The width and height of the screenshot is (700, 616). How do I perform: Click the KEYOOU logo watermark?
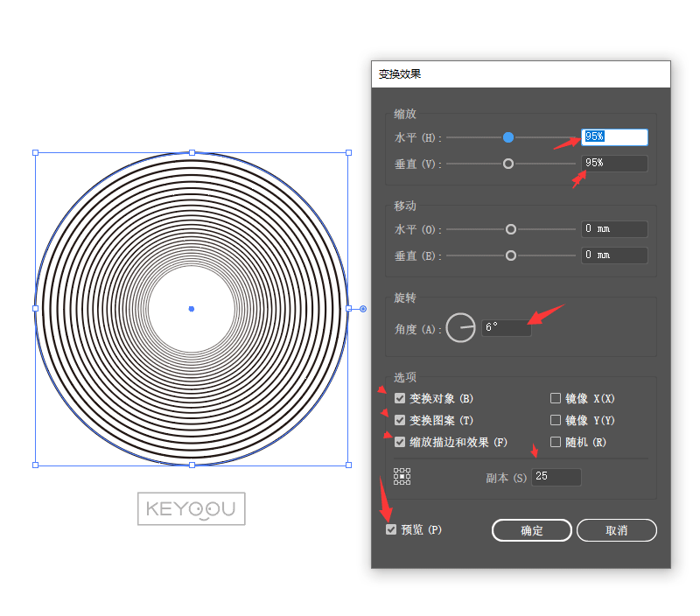point(191,508)
